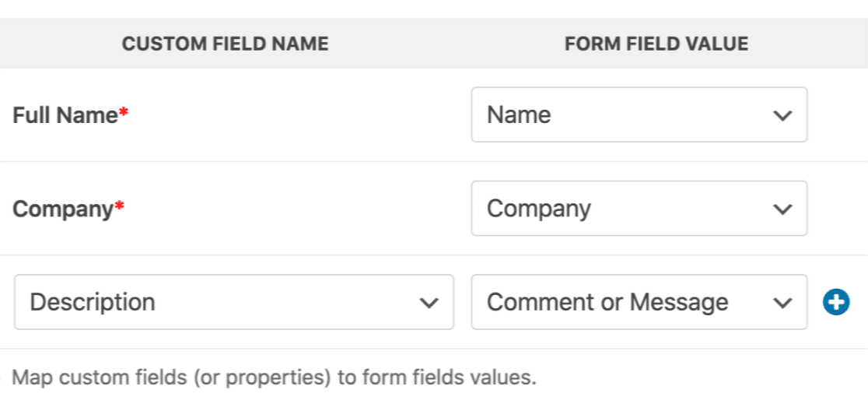Open the Comment or Message dropdown
868x404 pixels.
tap(638, 302)
